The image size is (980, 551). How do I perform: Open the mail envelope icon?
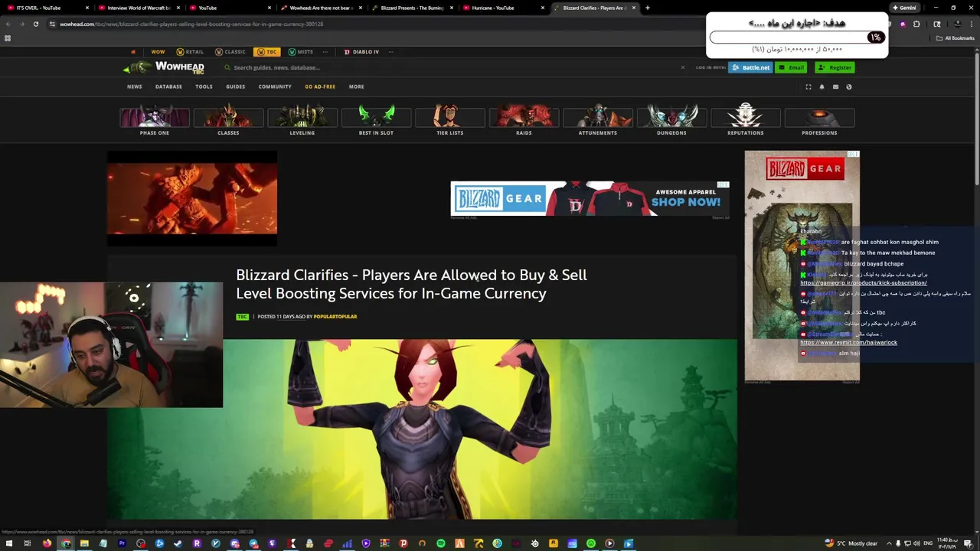tap(835, 86)
